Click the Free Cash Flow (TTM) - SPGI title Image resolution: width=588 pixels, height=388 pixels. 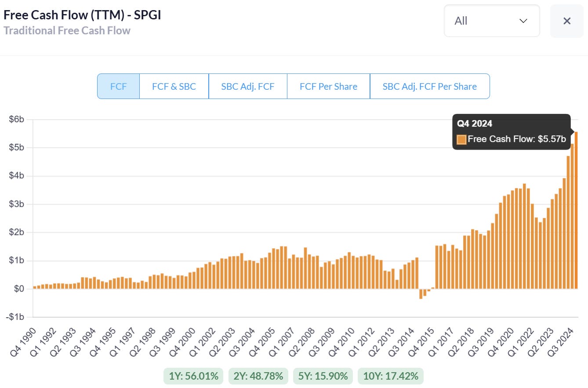[x=83, y=15]
